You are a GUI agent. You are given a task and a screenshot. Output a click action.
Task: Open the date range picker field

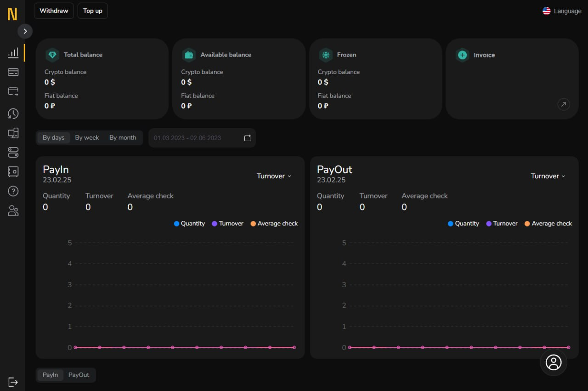click(202, 138)
